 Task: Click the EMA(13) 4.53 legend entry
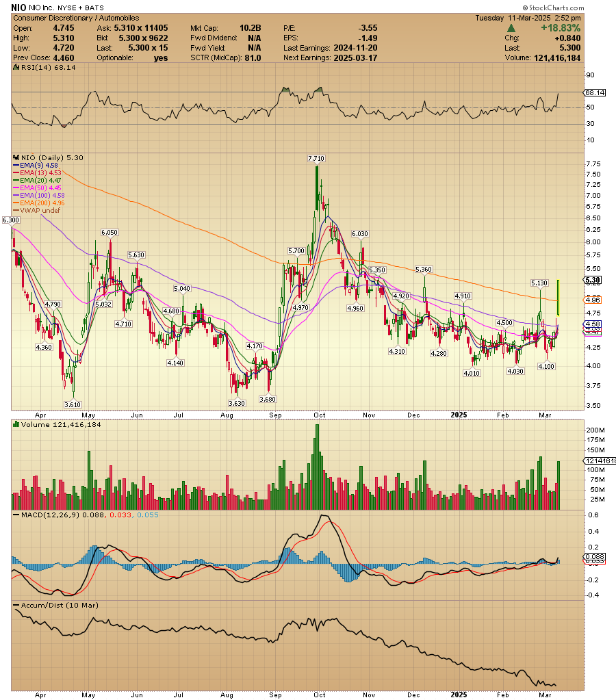point(37,172)
